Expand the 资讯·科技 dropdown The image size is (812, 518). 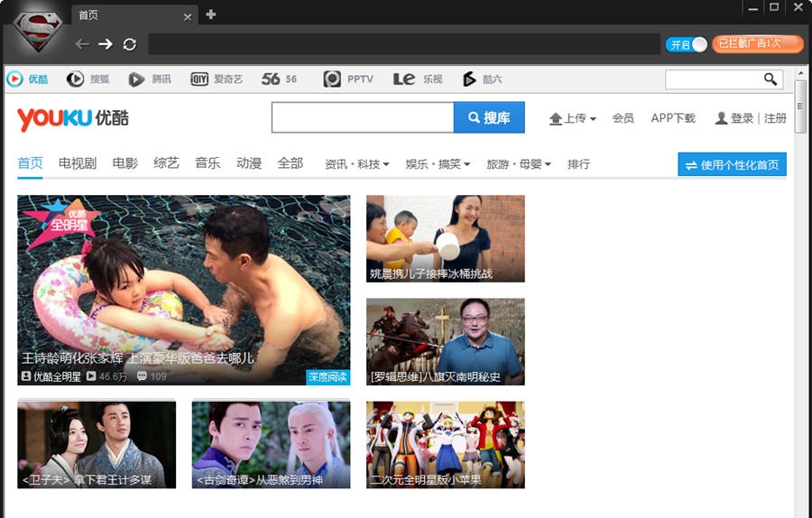pos(356,164)
